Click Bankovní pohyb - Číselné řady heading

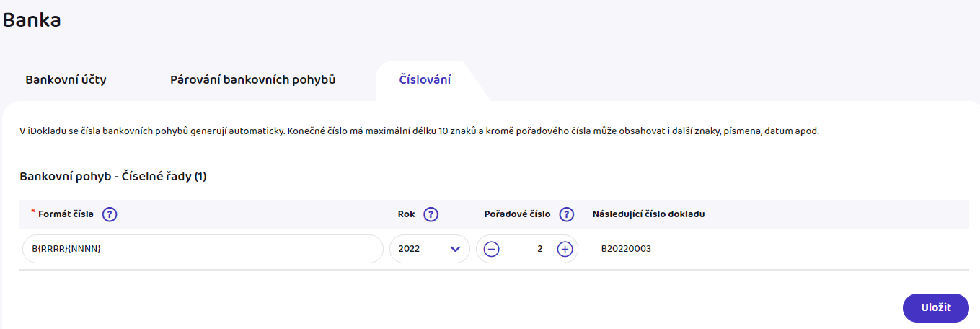(x=113, y=176)
